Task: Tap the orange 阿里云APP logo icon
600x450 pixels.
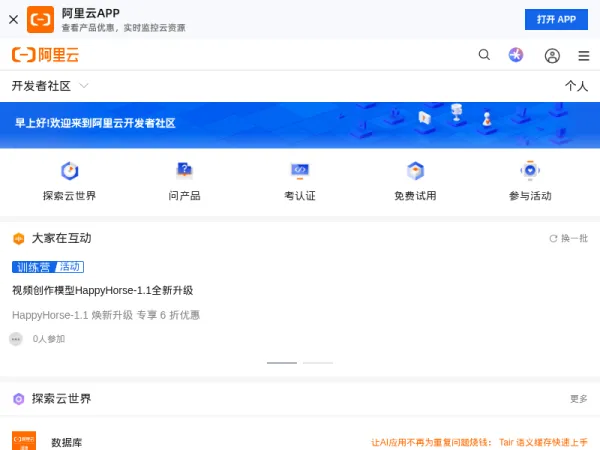Action: point(40,20)
